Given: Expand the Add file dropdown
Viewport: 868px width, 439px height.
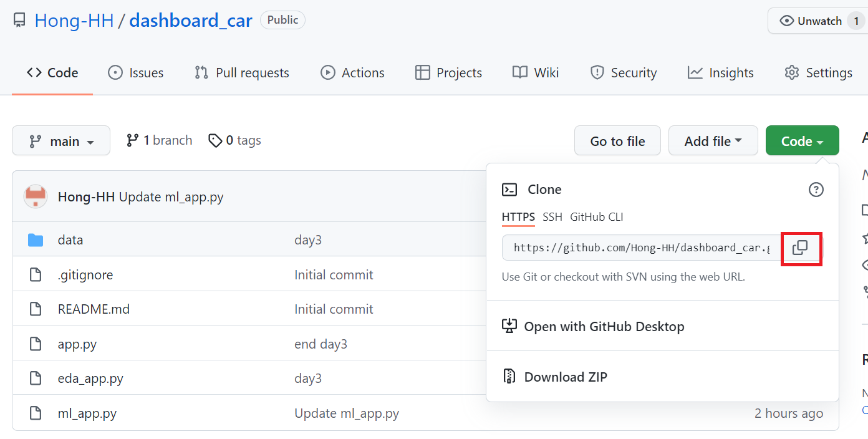Looking at the screenshot, I should 713,141.
